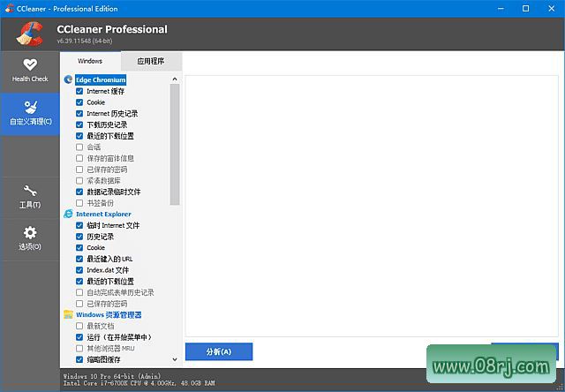This screenshot has height=392, width=565.
Task: Click the analysis results area
Action: [372, 206]
